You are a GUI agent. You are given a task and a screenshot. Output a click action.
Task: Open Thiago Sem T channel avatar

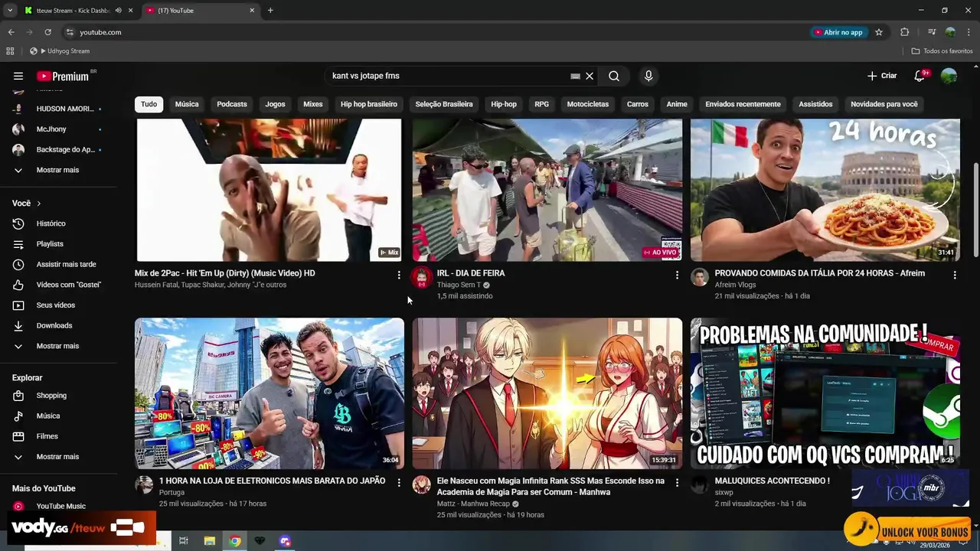click(x=422, y=277)
